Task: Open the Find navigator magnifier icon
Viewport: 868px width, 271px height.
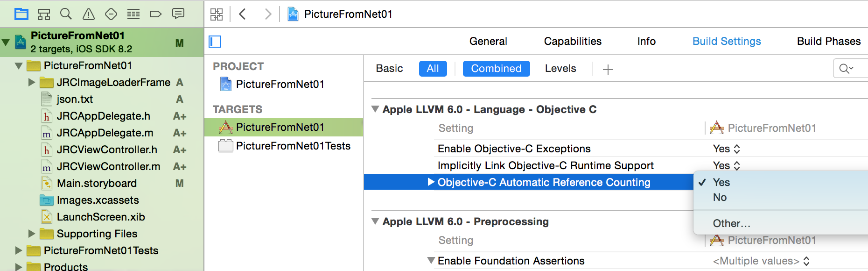Action: 66,14
